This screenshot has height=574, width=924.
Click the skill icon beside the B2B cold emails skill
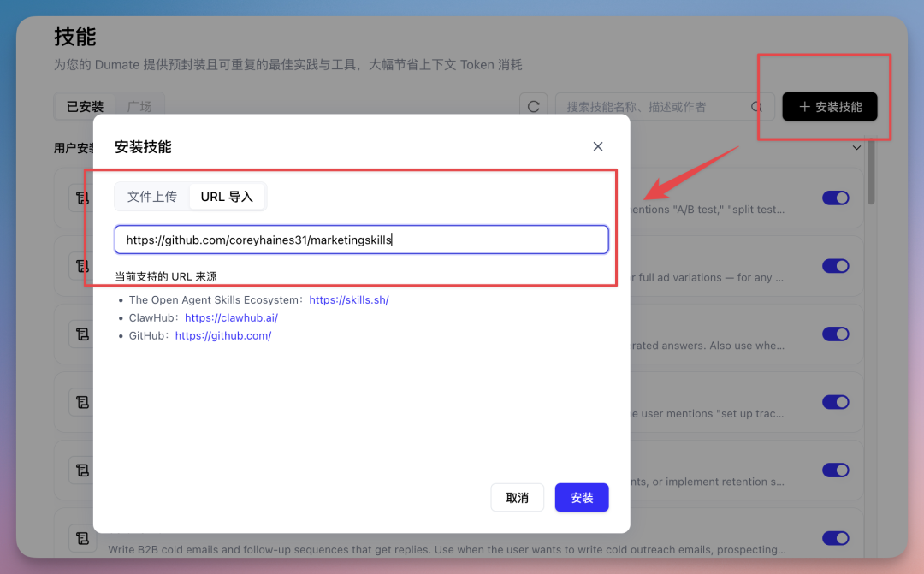(82, 538)
